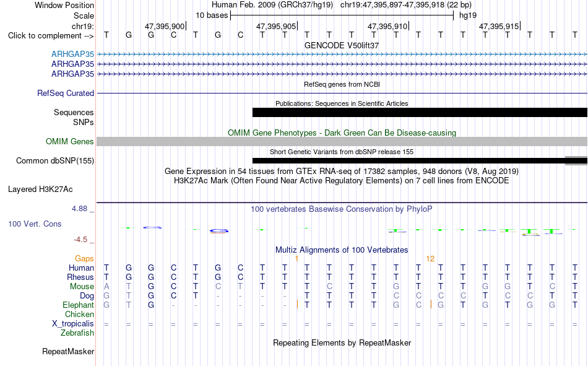Click the Layered H3K27Ac label

pos(40,190)
